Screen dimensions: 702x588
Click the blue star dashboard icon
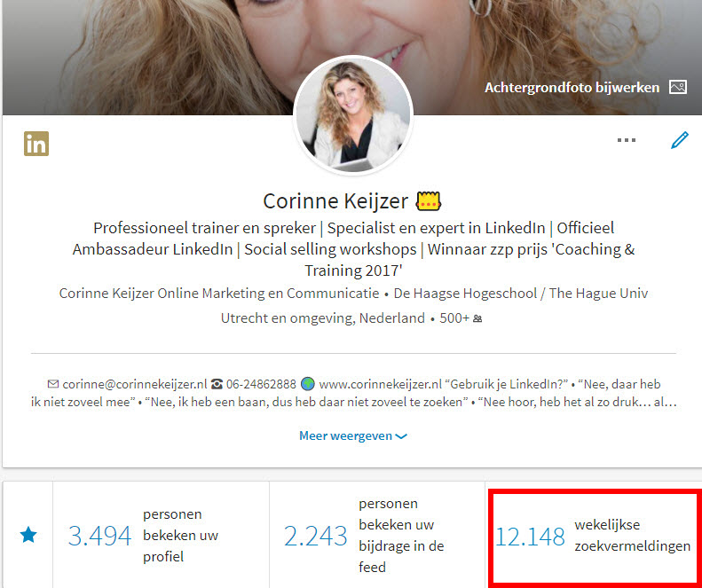28,535
